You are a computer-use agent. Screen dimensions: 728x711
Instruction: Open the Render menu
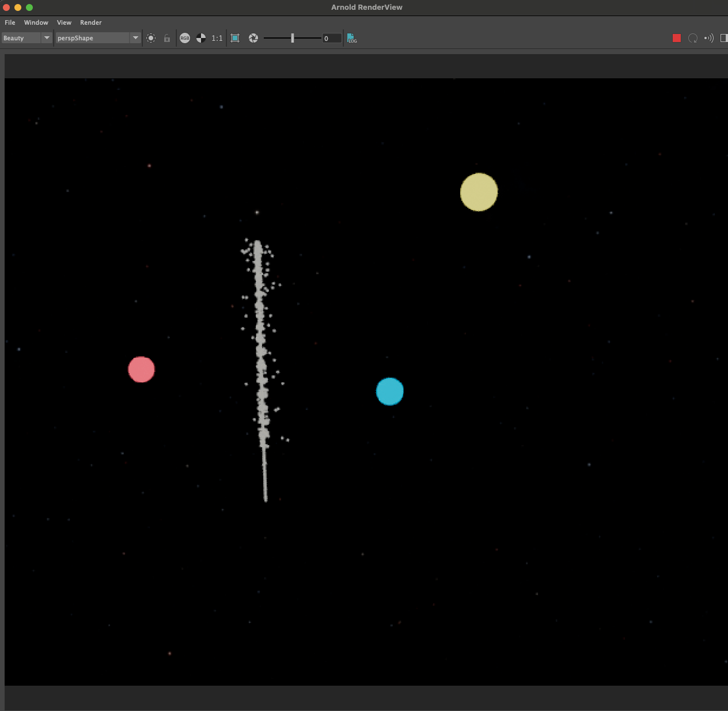point(90,22)
